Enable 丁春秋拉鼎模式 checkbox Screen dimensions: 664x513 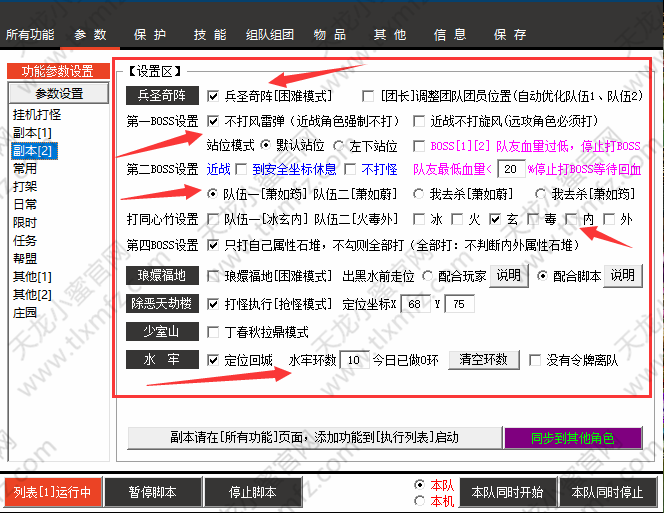[x=213, y=332]
